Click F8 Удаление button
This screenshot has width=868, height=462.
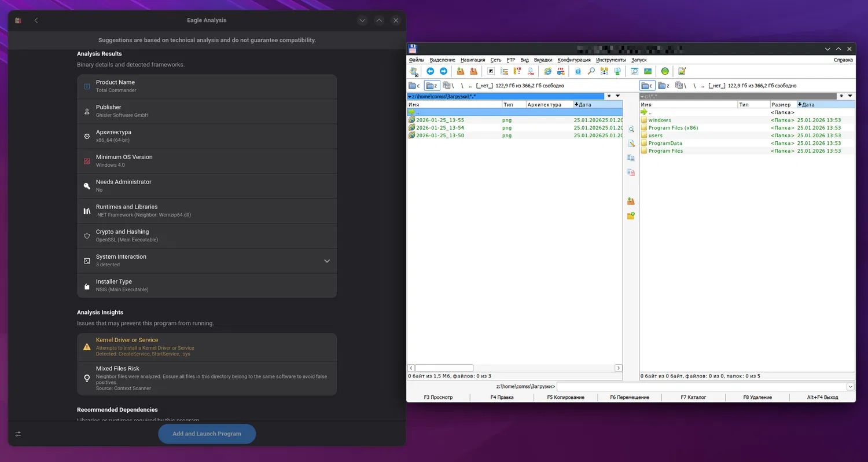pos(757,397)
